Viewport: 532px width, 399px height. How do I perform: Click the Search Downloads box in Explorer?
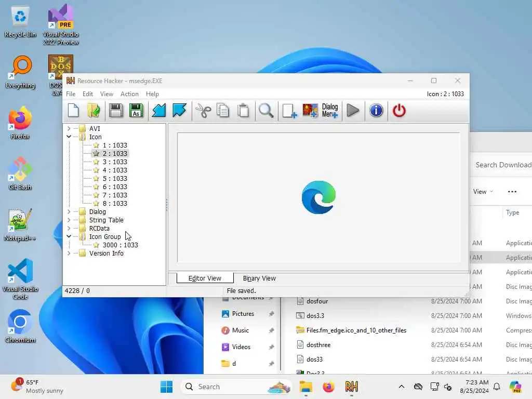[x=502, y=165]
